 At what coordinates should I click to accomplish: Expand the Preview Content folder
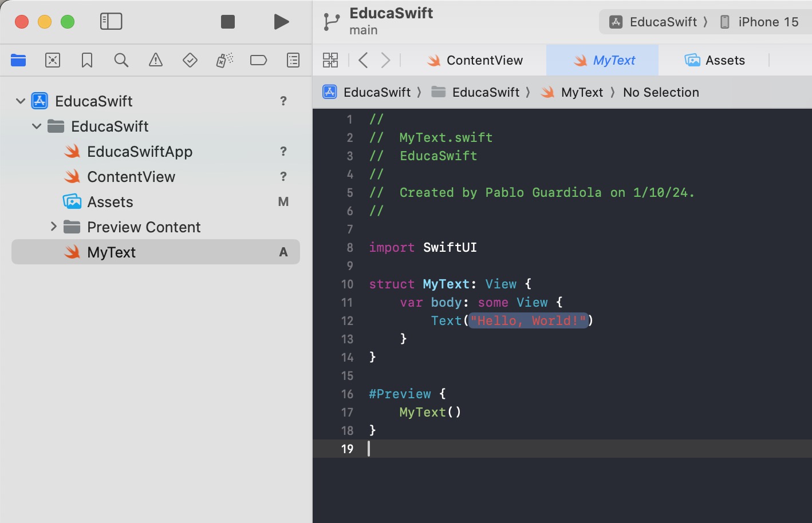pos(53,227)
